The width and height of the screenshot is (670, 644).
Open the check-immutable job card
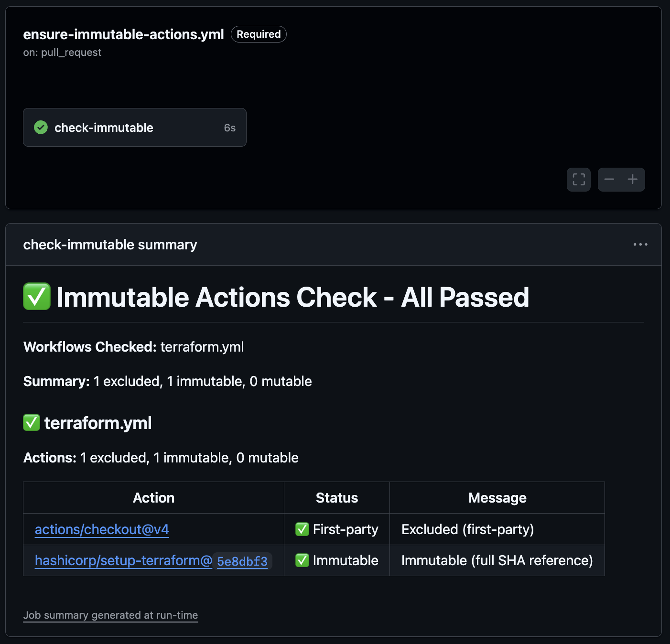click(x=134, y=128)
